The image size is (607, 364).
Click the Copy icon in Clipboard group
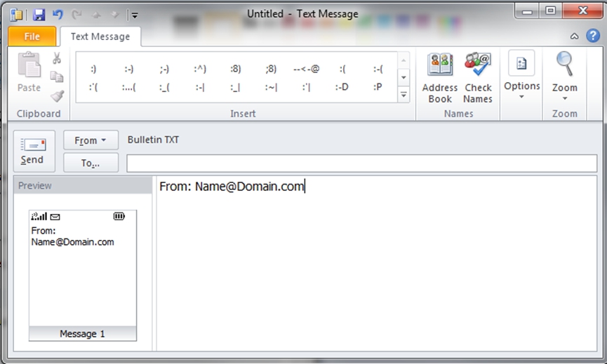click(x=57, y=76)
